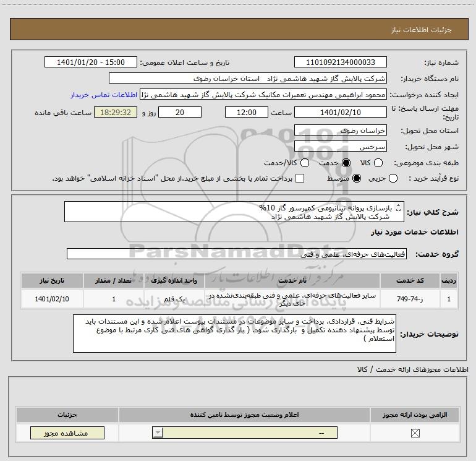Click the تاریخ نیاز column header
Screen dimensions: 476x461
(52, 280)
